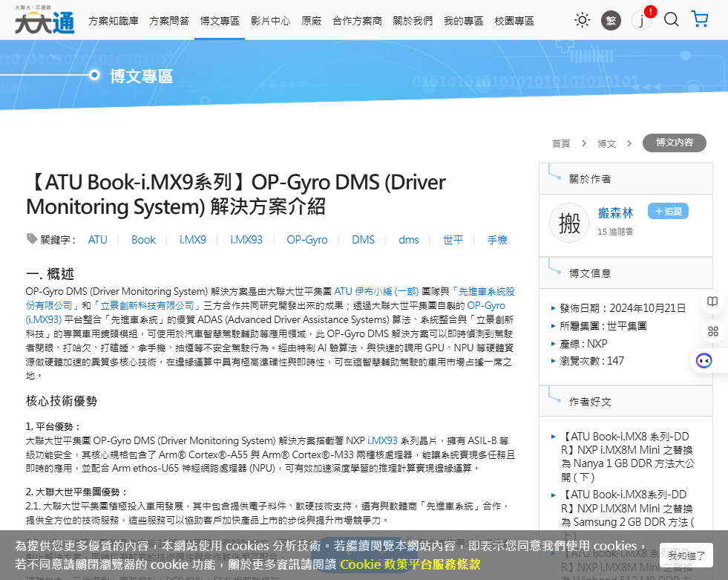Click the OP-Gyro keyword tag
The width and height of the screenshot is (728, 580).
point(307,240)
